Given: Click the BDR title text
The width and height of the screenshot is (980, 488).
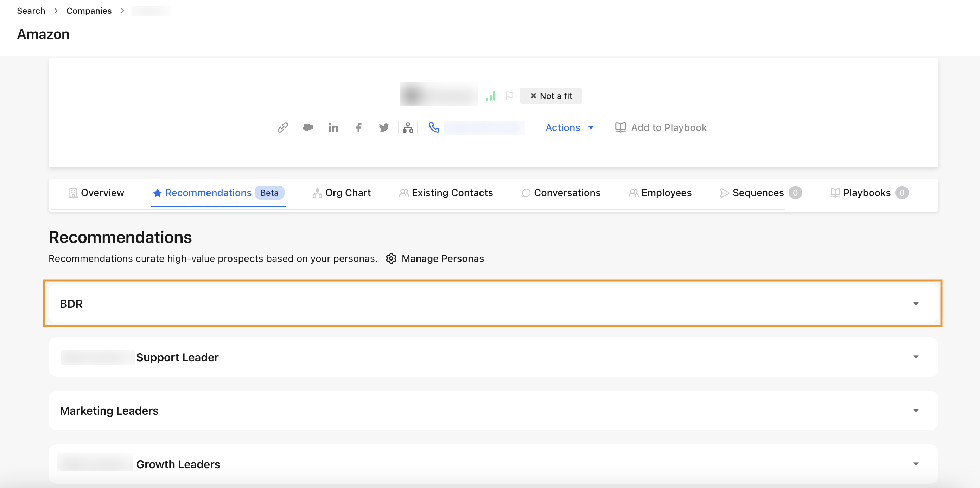Looking at the screenshot, I should coord(71,304).
